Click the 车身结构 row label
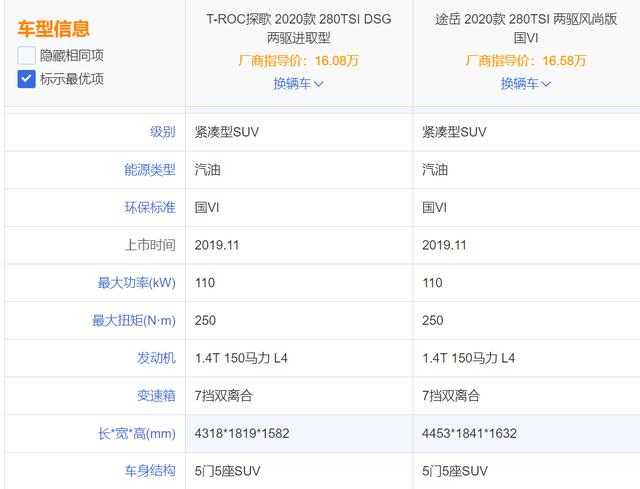The width and height of the screenshot is (640, 489). [150, 471]
